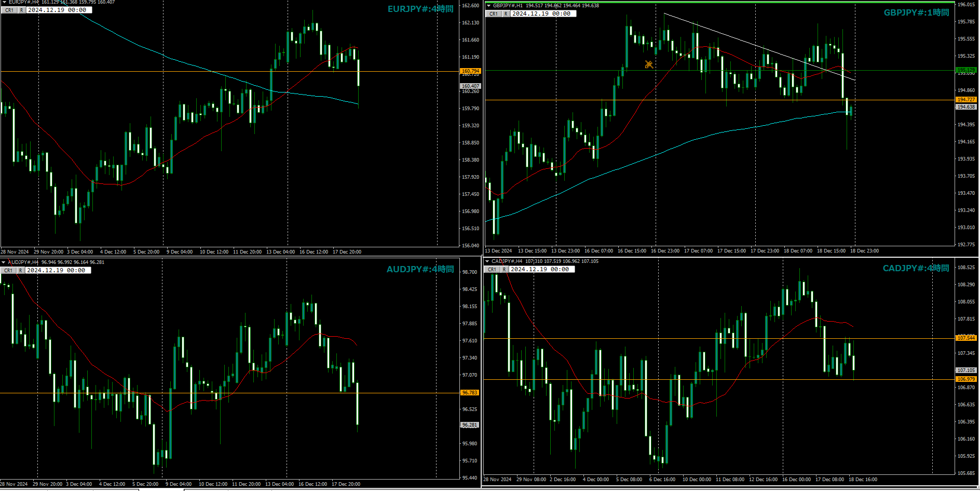The height and width of the screenshot is (491, 980).
Task: Click the CR1 button on GBPJPY chart
Action: 493,14
